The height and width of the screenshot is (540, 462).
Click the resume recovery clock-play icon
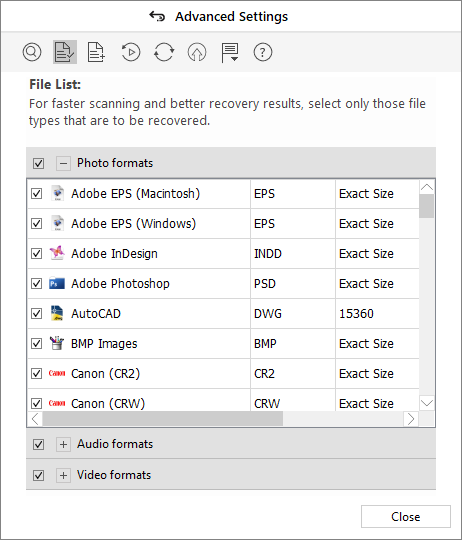coord(131,52)
